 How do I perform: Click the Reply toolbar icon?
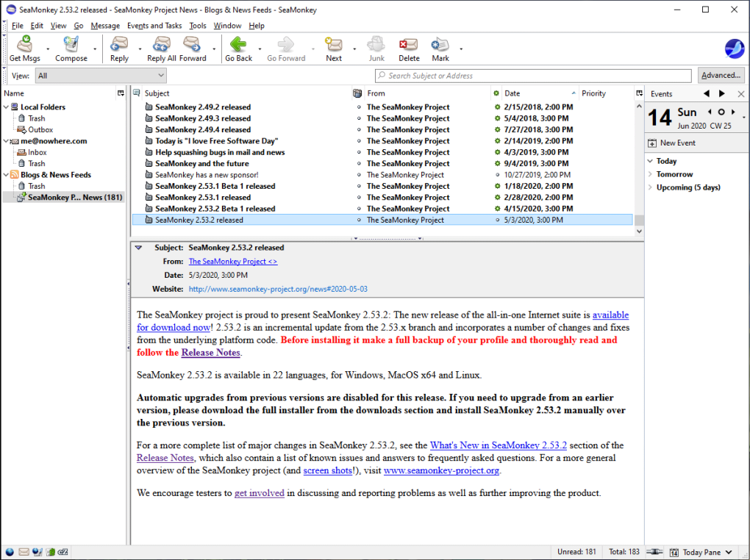(x=119, y=44)
